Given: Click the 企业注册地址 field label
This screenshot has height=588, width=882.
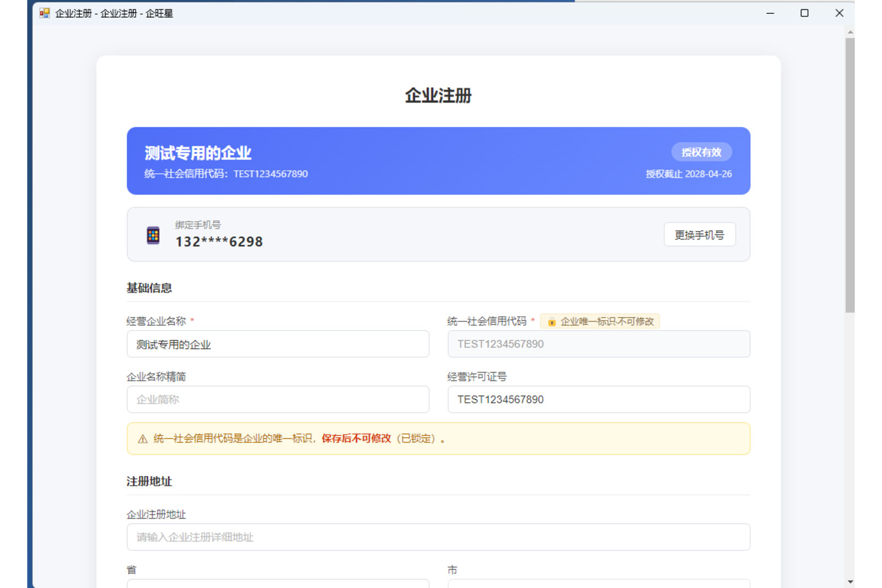Looking at the screenshot, I should click(x=156, y=515).
